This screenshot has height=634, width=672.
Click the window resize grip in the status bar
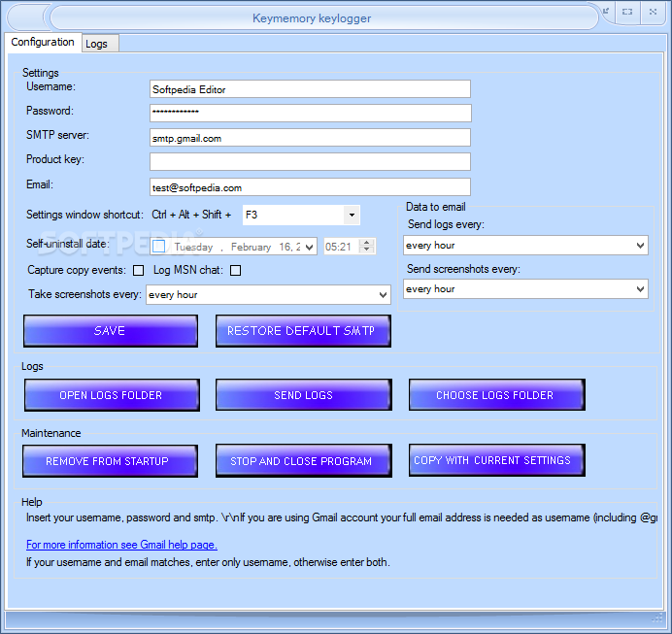tap(657, 617)
